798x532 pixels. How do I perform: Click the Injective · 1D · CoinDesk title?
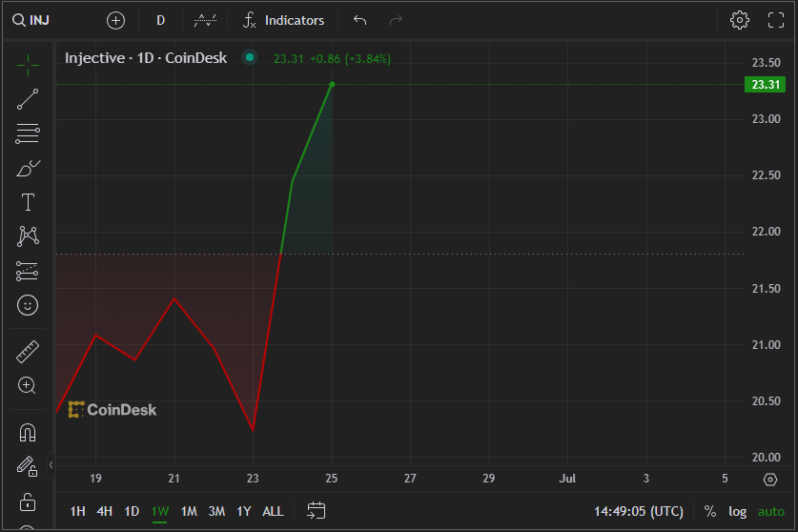click(146, 58)
